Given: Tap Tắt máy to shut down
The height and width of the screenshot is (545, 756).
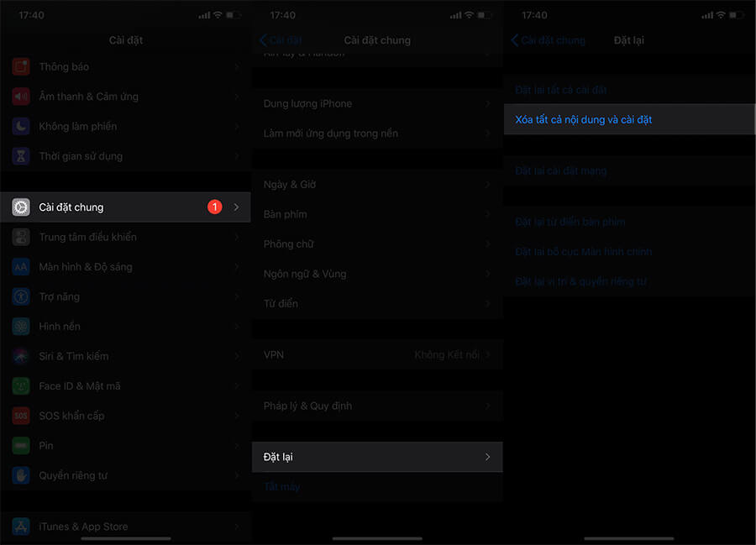Looking at the screenshot, I should coord(281,487).
